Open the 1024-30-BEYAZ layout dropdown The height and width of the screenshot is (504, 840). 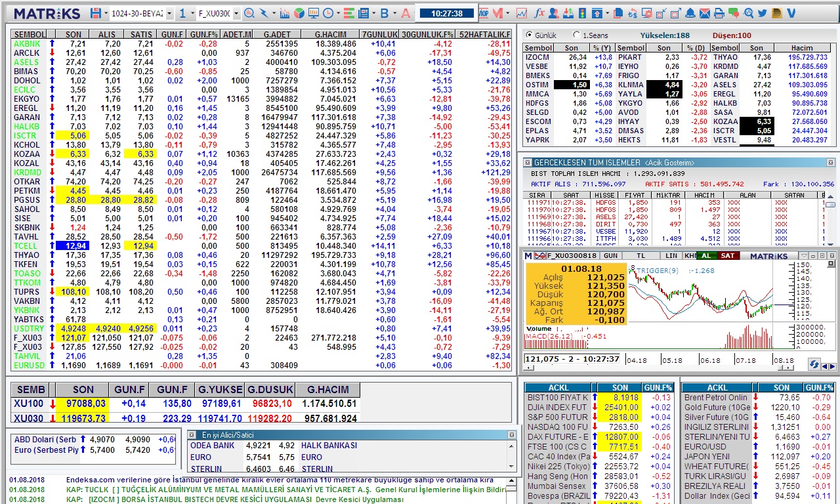[169, 13]
